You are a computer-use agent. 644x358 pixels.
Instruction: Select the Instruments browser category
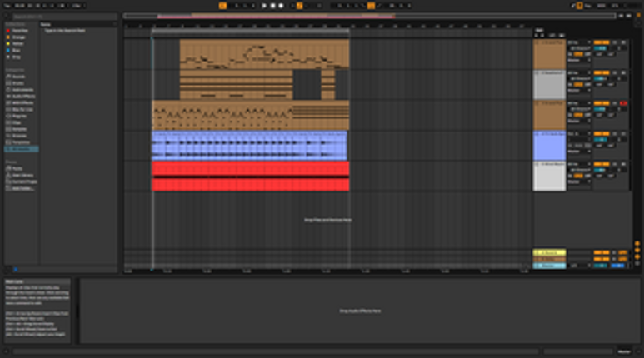[x=22, y=90]
